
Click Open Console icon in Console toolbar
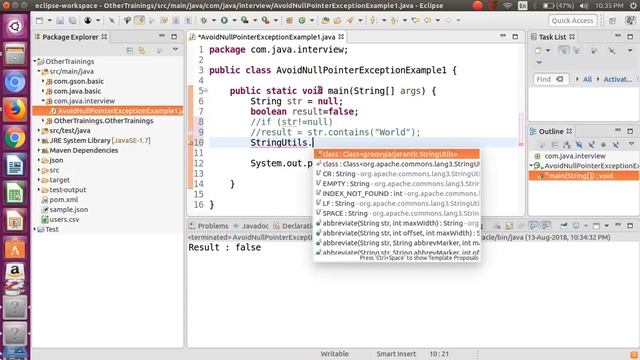(596, 226)
